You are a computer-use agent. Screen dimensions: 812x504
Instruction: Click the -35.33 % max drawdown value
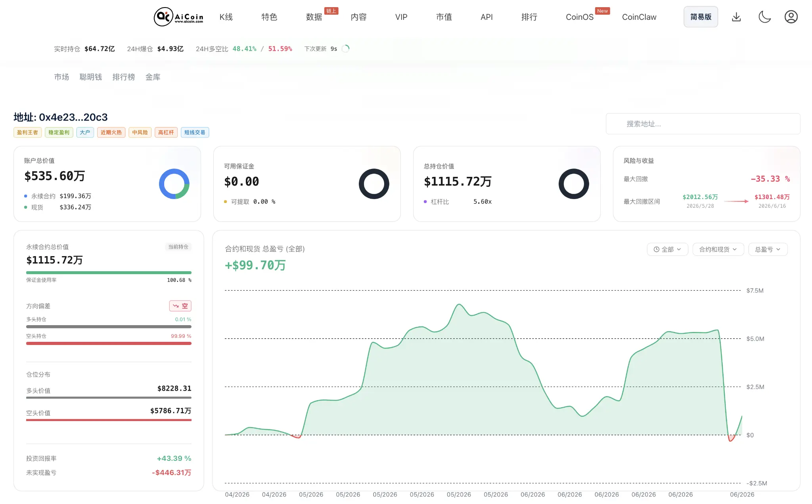point(770,179)
